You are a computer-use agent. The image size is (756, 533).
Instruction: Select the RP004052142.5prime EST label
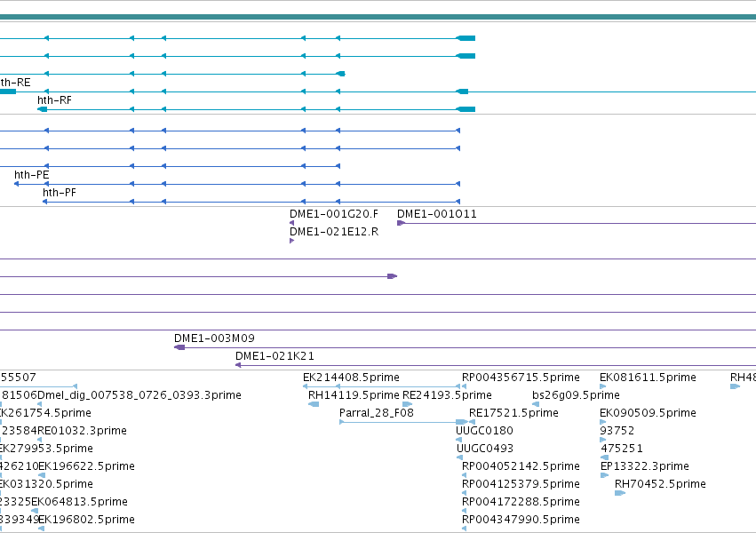click(521, 466)
